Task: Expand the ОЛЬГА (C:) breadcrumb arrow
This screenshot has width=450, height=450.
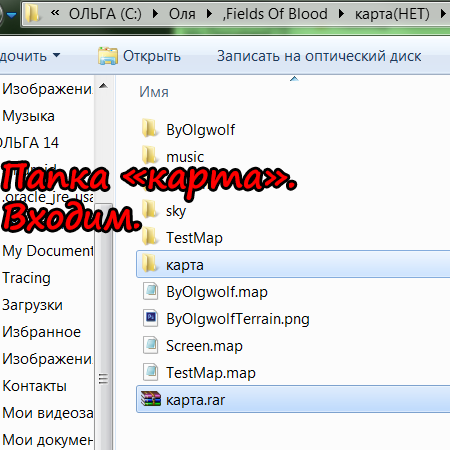Action: coord(155,14)
